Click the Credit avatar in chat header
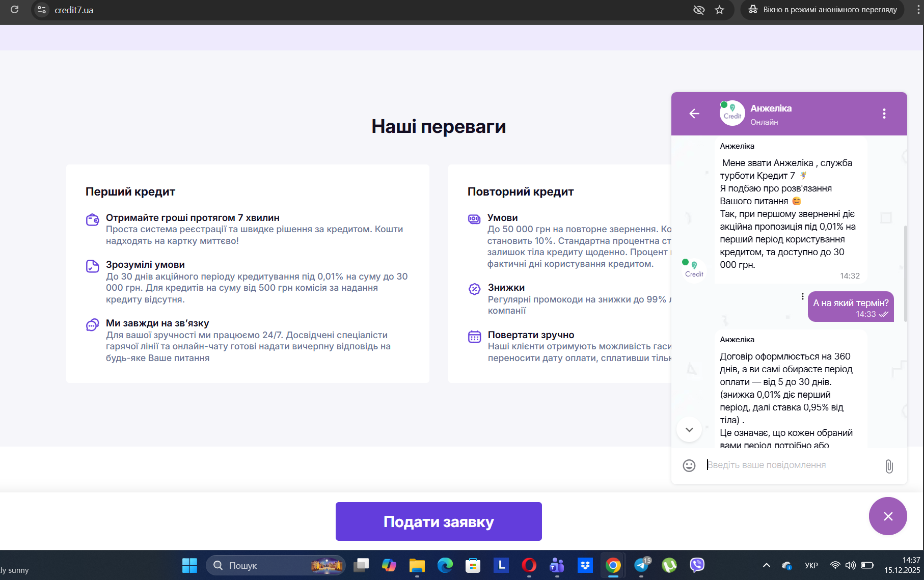 (x=732, y=113)
